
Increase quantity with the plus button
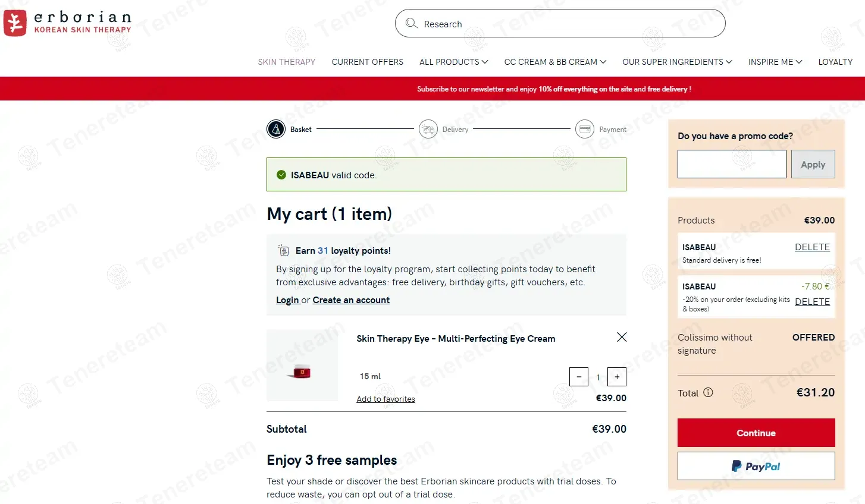coord(617,377)
